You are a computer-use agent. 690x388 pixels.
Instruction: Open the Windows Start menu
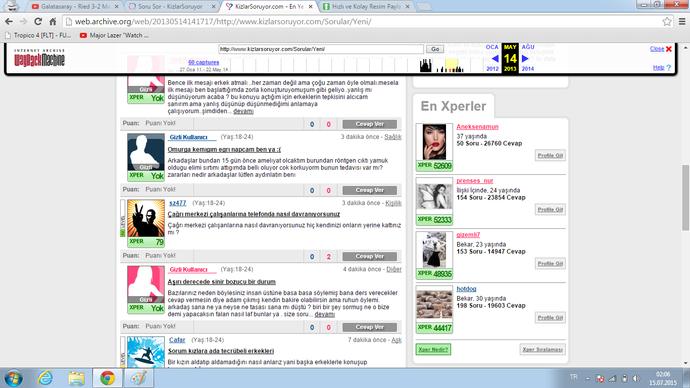tap(14, 378)
